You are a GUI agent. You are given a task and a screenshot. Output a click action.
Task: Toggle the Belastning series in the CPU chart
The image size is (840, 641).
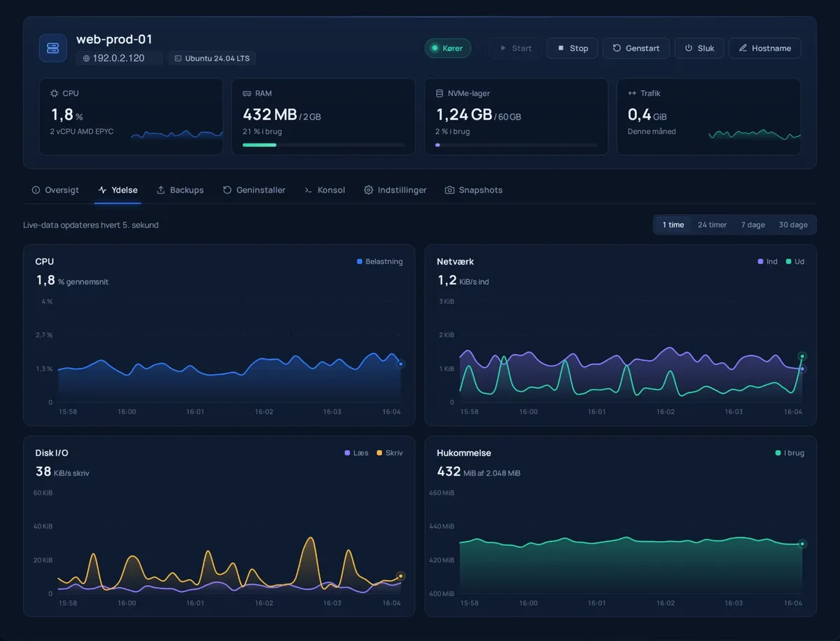click(380, 262)
